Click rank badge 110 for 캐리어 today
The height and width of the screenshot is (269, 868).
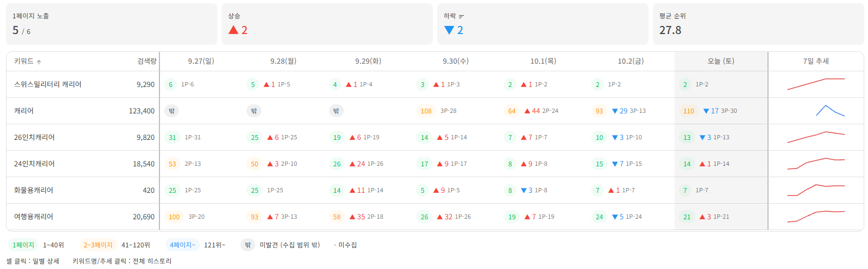click(689, 111)
